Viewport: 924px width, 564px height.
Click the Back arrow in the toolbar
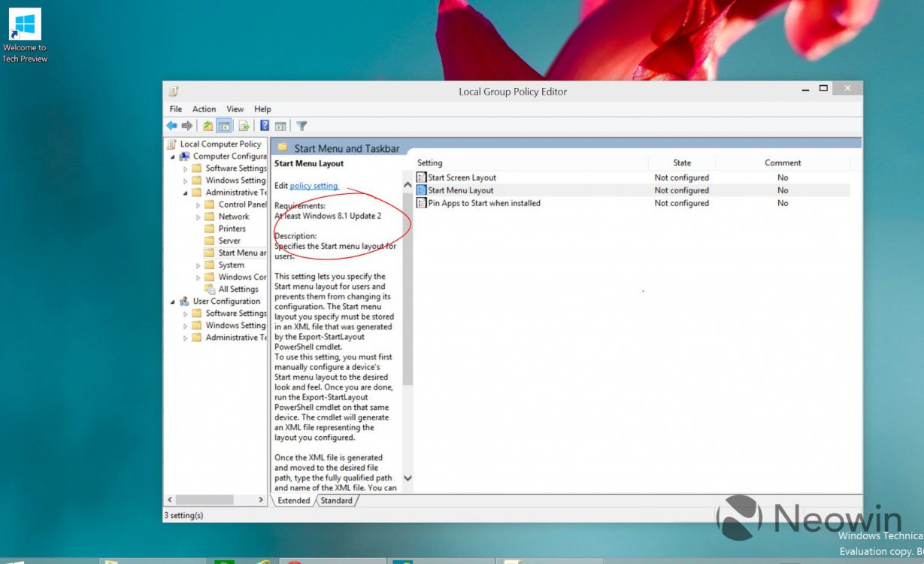(x=172, y=126)
